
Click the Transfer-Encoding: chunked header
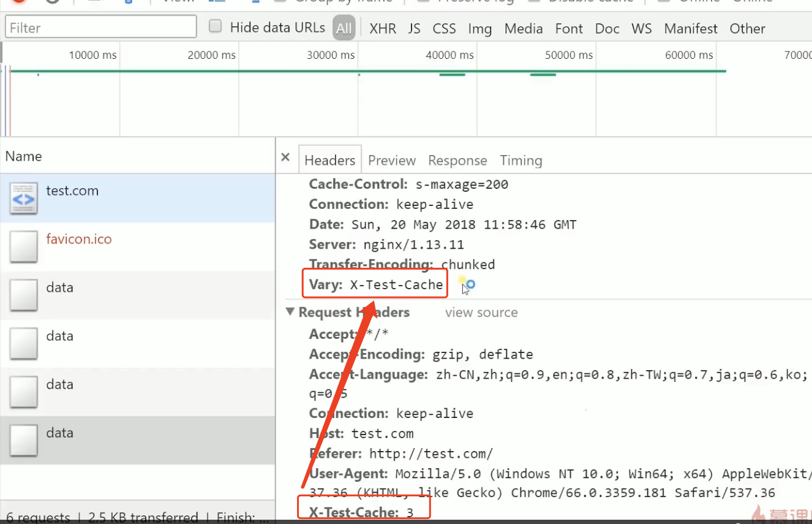[x=402, y=264]
